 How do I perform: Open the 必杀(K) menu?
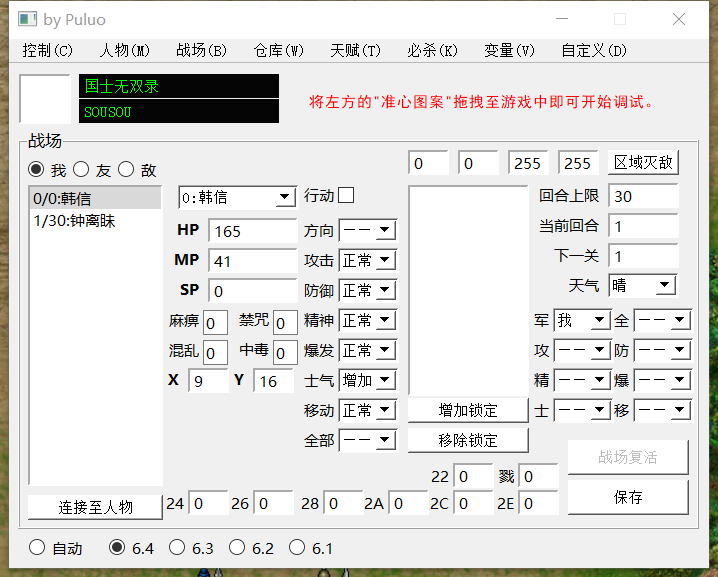coord(432,50)
